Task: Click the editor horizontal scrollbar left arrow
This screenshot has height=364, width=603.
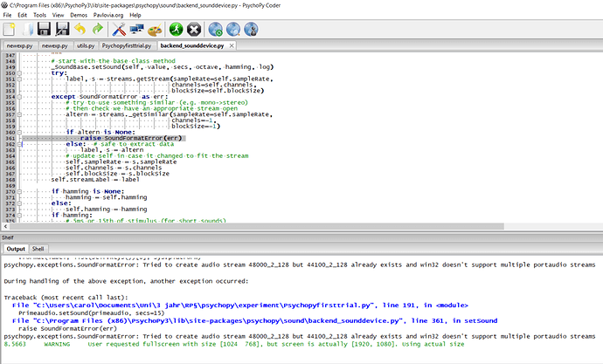Action: 5,227
